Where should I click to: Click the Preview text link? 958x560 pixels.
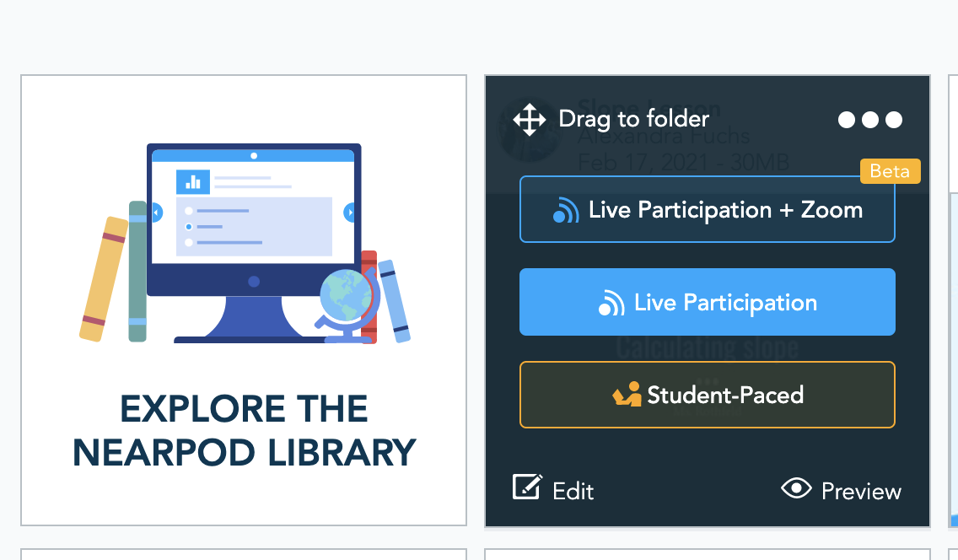[x=861, y=491]
